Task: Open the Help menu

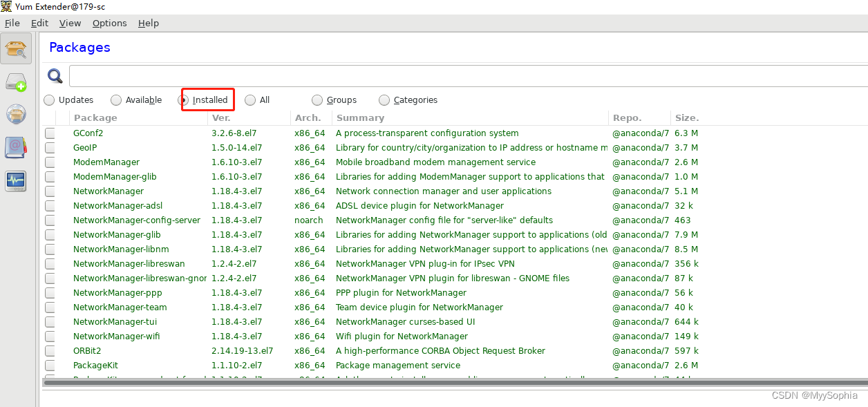Action: (x=149, y=23)
